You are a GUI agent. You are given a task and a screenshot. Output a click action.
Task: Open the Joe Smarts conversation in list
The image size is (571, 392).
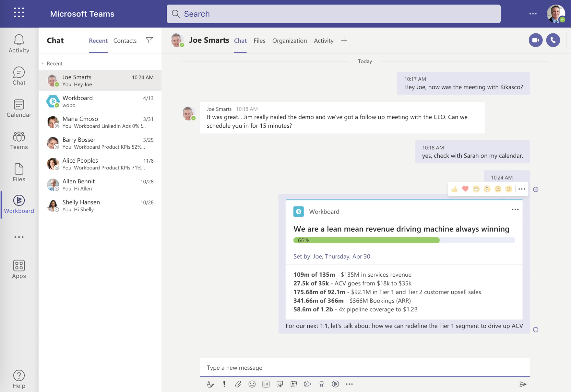coord(100,81)
